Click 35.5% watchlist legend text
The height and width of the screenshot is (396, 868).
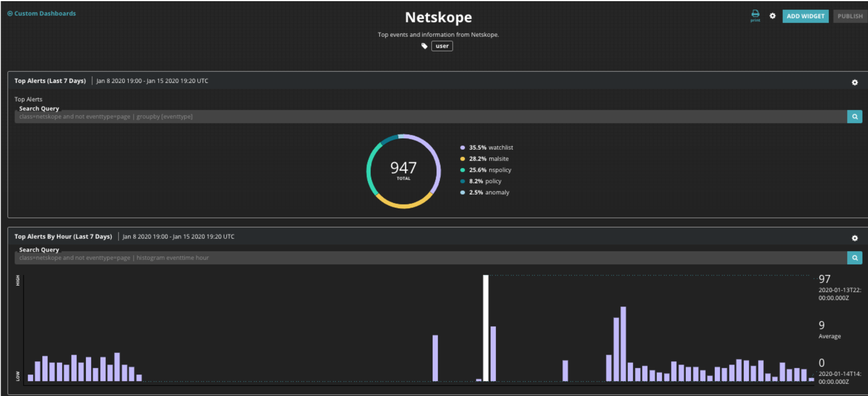[x=491, y=148]
